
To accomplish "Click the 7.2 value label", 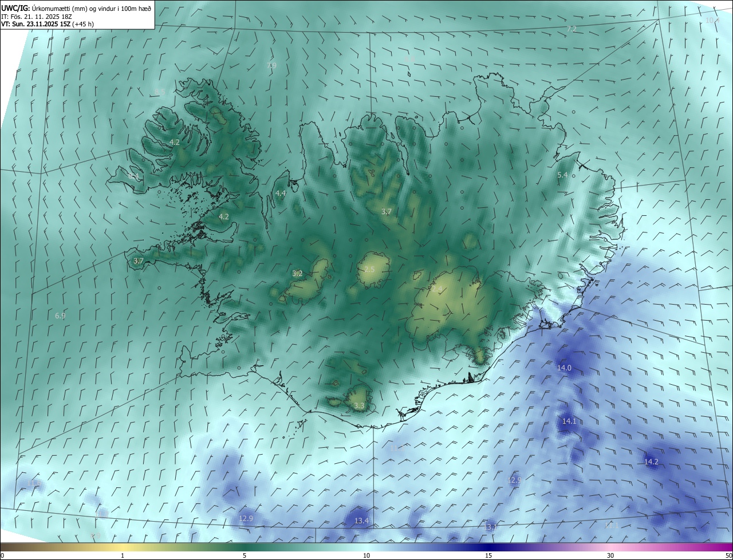I will click(572, 29).
